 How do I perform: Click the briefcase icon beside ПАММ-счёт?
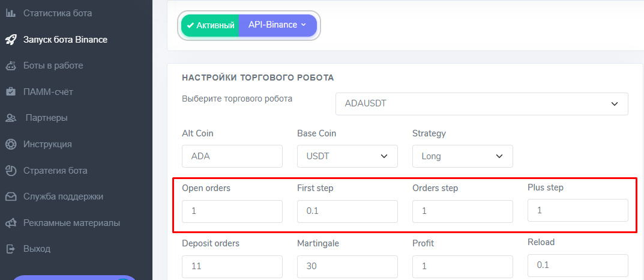pos(11,92)
